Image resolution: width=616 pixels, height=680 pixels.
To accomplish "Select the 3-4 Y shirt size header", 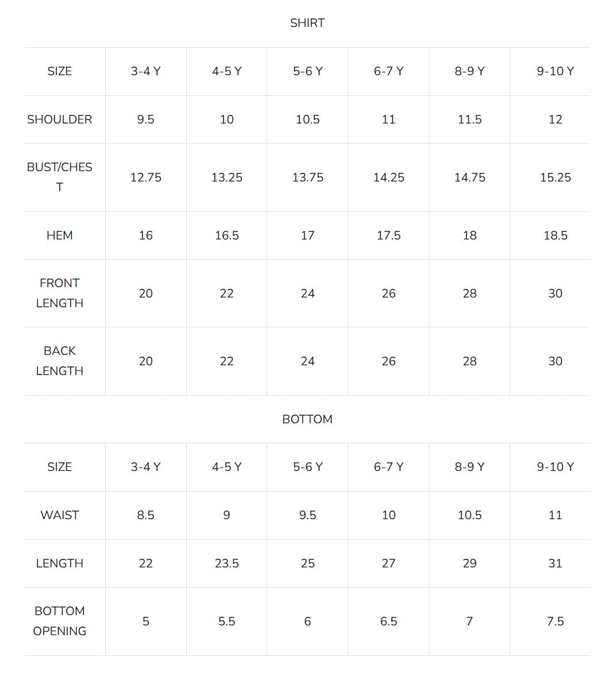I will tap(146, 71).
